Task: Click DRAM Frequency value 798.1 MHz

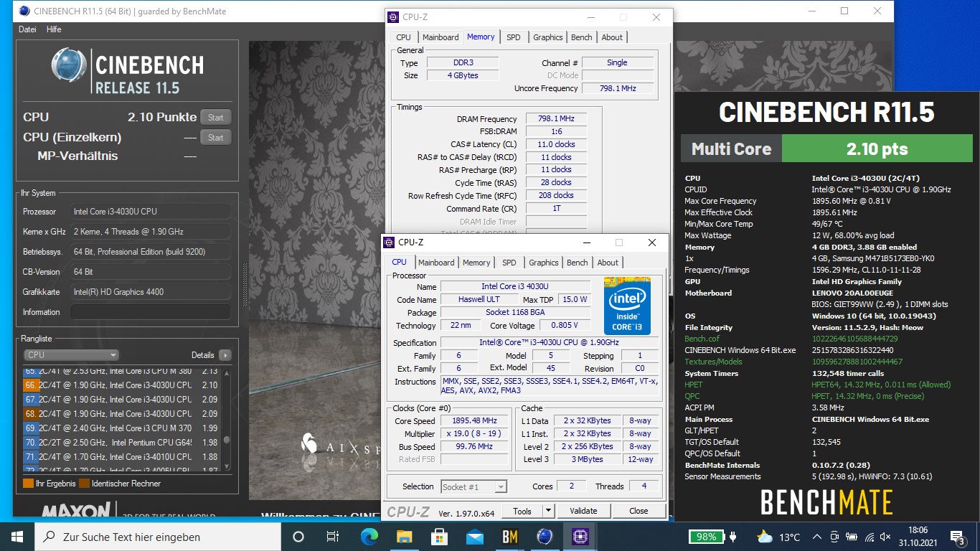Action: tap(556, 119)
